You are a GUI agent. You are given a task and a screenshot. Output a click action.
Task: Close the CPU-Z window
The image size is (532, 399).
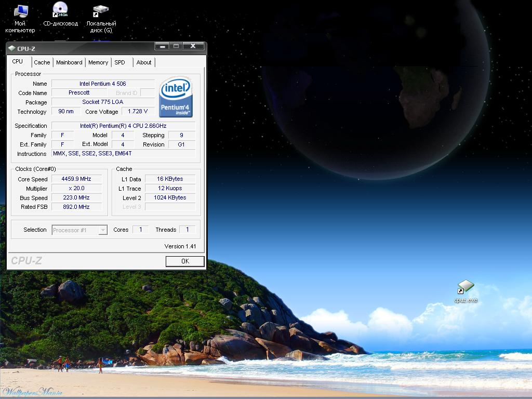tap(193, 46)
